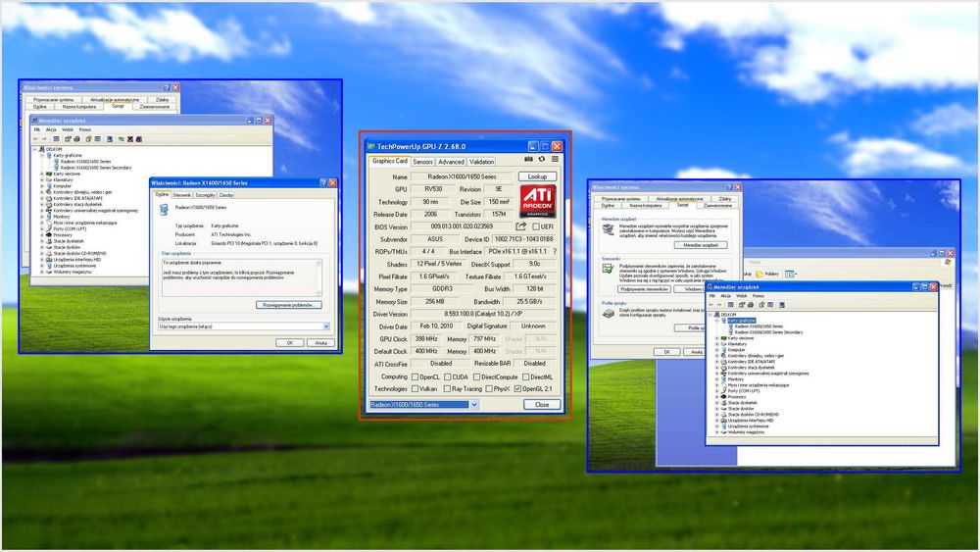The width and height of the screenshot is (980, 552).
Task: Click Karty sieciowe icon in Device Manager behind Radeon dialog
Action: click(x=49, y=174)
